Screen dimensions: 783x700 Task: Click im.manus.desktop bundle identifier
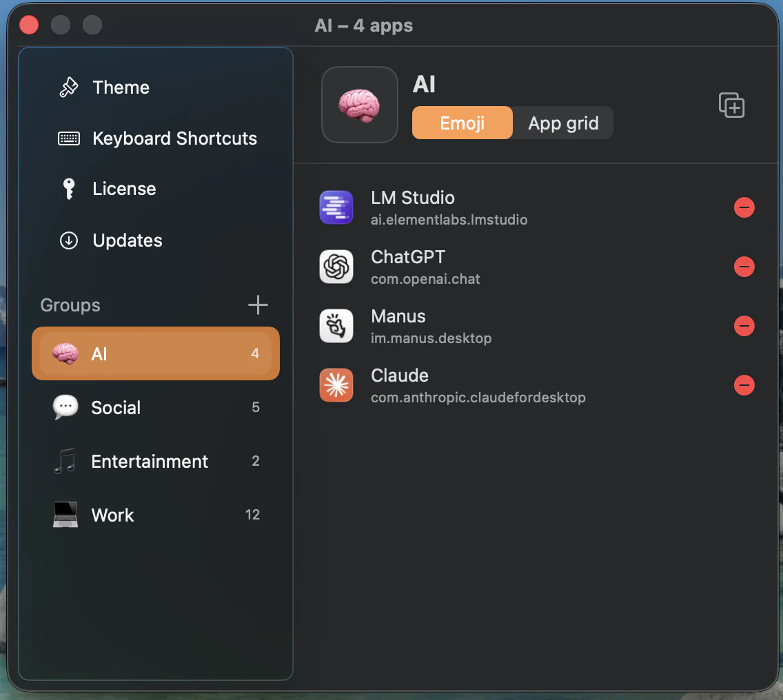(x=431, y=338)
